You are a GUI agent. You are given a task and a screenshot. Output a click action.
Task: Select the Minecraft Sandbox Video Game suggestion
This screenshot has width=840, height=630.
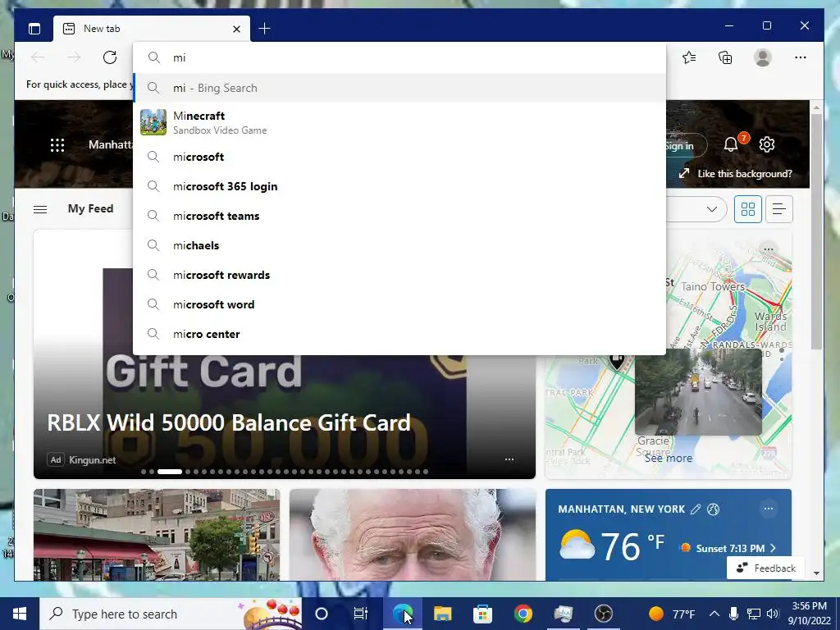pos(399,122)
